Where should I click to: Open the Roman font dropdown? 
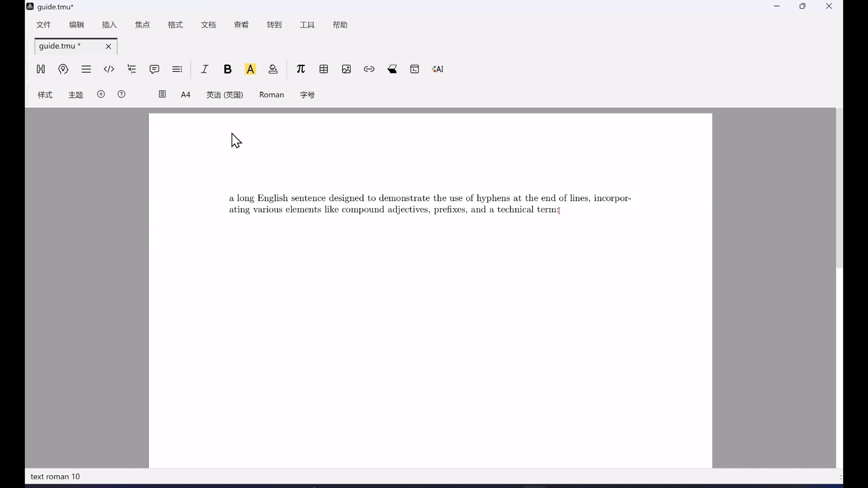[x=271, y=95]
